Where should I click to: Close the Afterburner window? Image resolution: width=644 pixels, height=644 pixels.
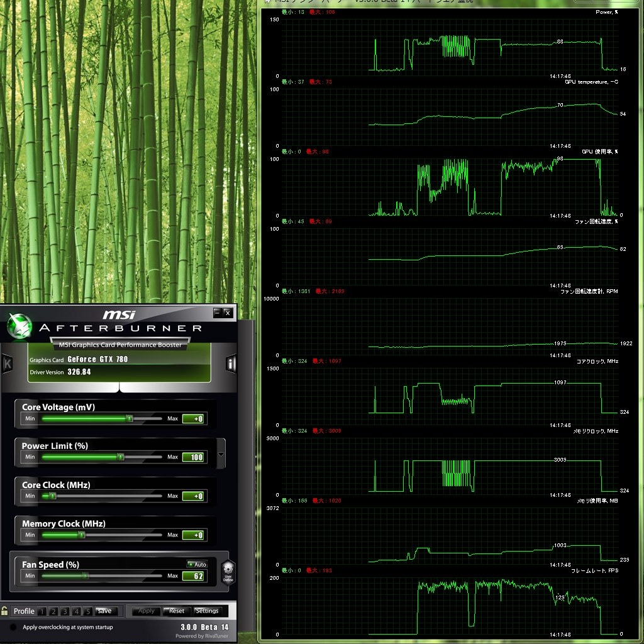(x=228, y=313)
